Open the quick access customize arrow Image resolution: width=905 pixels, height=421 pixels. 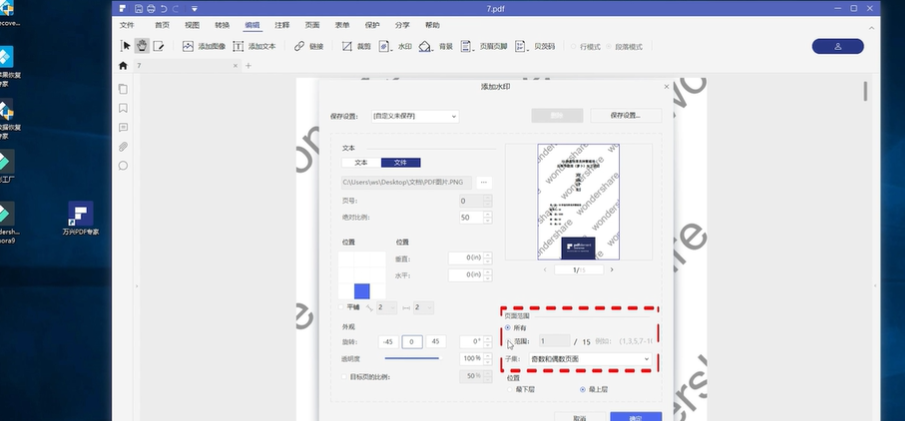click(x=195, y=9)
